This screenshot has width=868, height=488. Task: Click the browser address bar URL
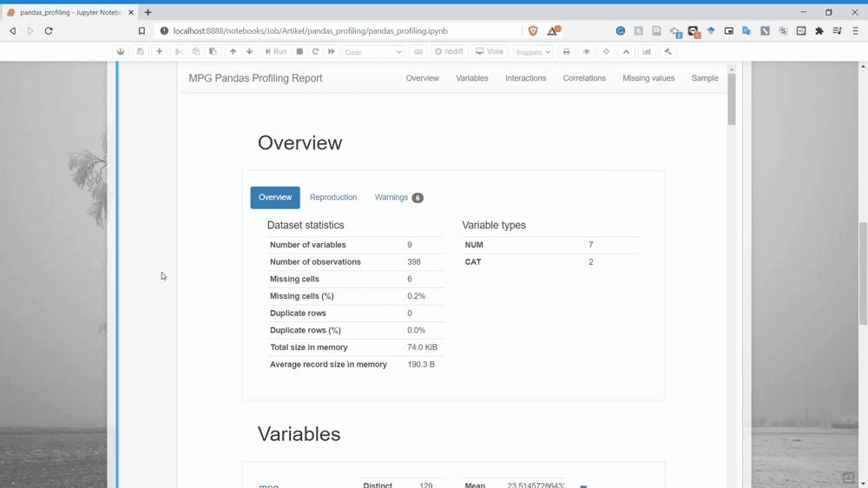tap(310, 31)
